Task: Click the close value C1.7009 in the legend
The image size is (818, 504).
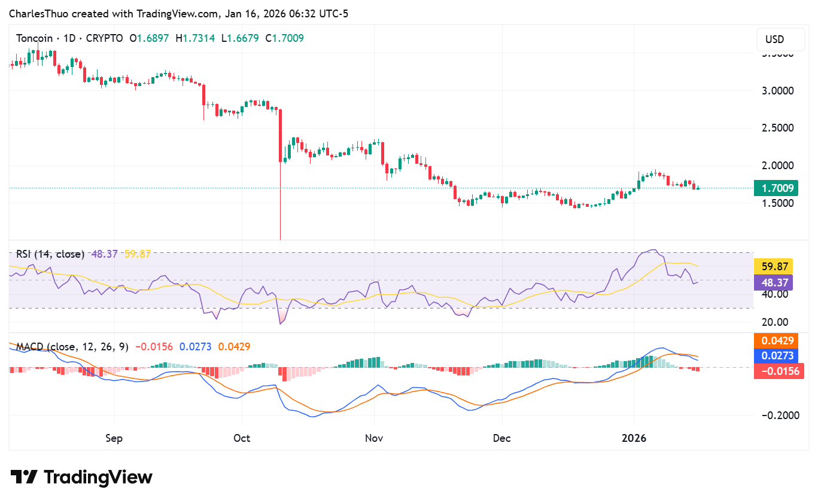Action: coord(285,38)
